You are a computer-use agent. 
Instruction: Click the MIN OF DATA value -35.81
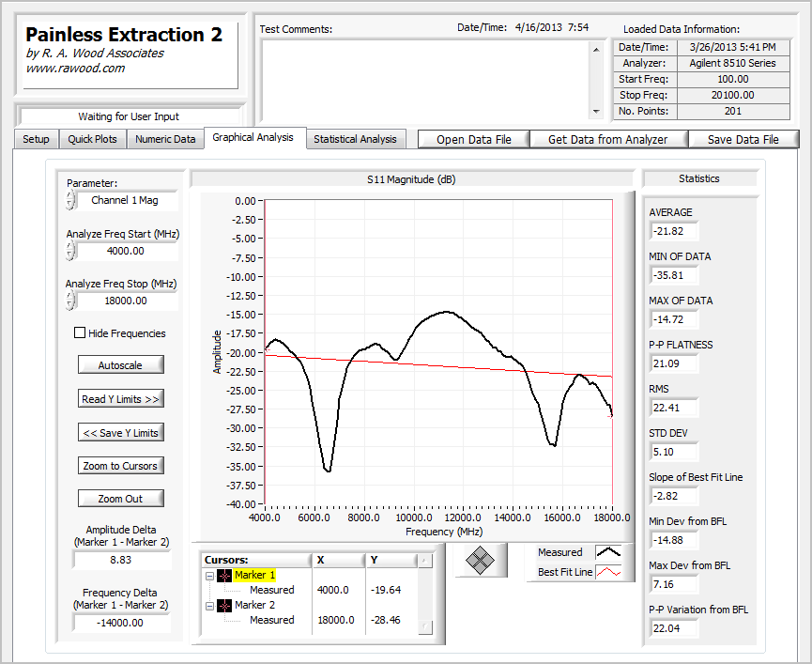[674, 275]
